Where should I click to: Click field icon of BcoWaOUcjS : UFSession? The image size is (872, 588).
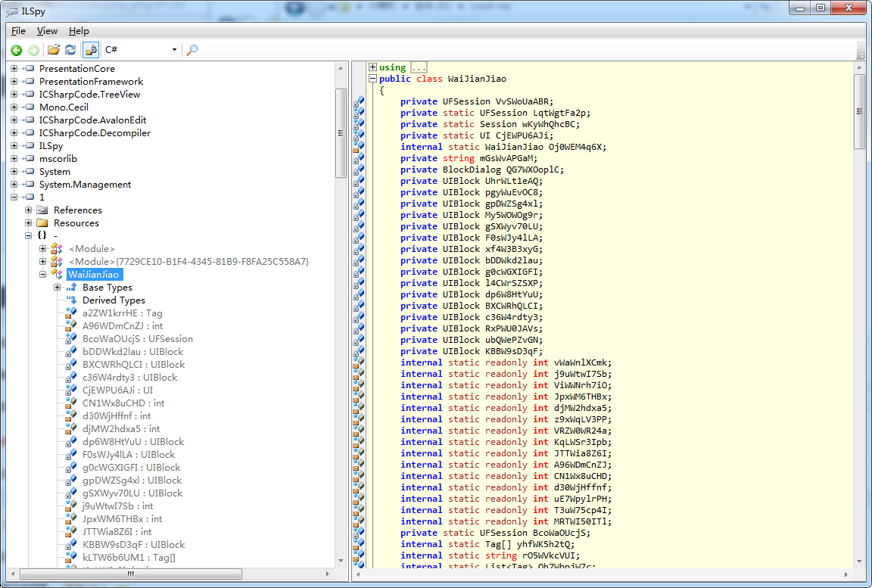[x=71, y=339]
